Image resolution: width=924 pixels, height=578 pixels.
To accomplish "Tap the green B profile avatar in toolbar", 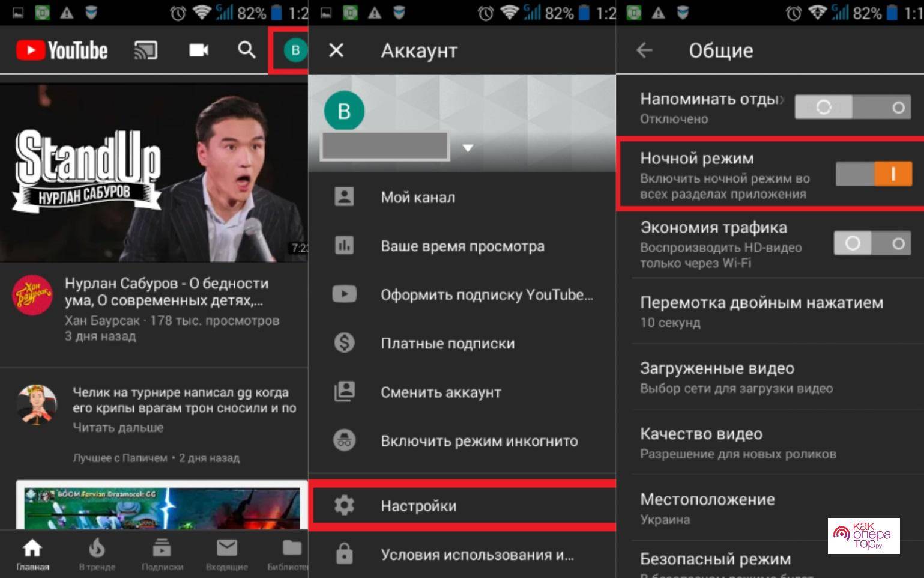I will click(295, 50).
